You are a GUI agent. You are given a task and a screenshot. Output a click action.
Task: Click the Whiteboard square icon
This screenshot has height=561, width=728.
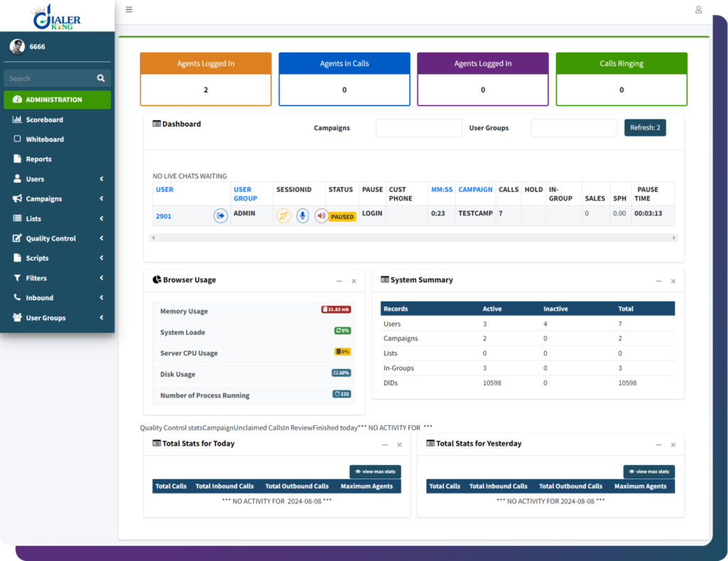pyautogui.click(x=17, y=139)
